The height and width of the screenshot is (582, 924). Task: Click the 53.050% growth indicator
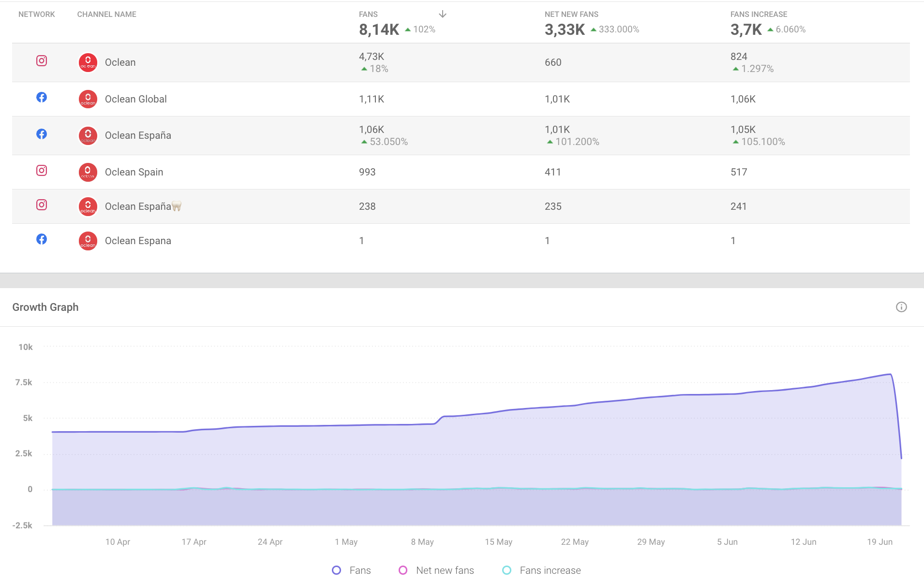(x=385, y=142)
